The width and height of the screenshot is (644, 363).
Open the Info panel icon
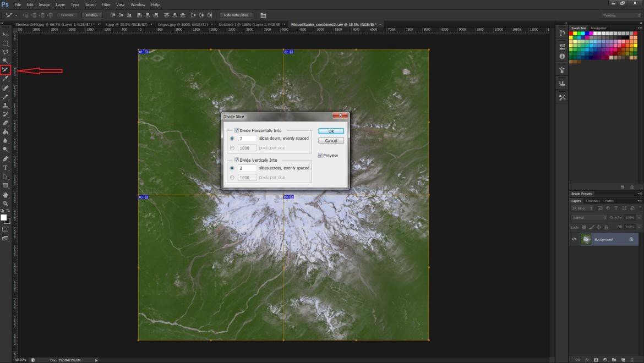pos(562,56)
